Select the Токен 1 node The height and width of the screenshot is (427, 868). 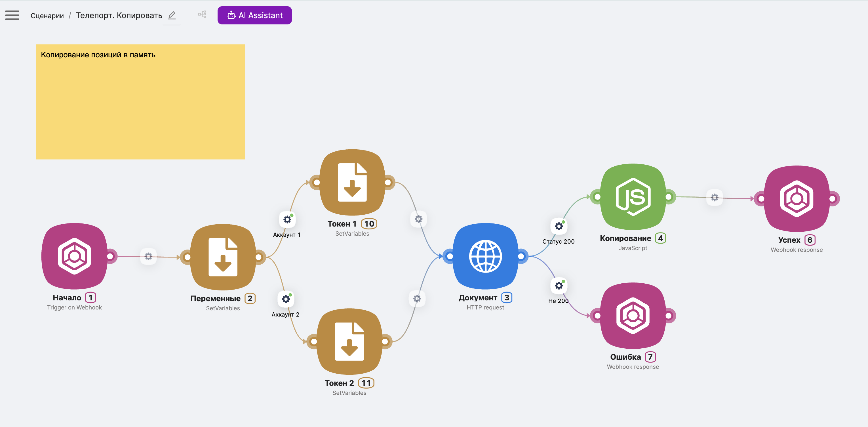[352, 183]
